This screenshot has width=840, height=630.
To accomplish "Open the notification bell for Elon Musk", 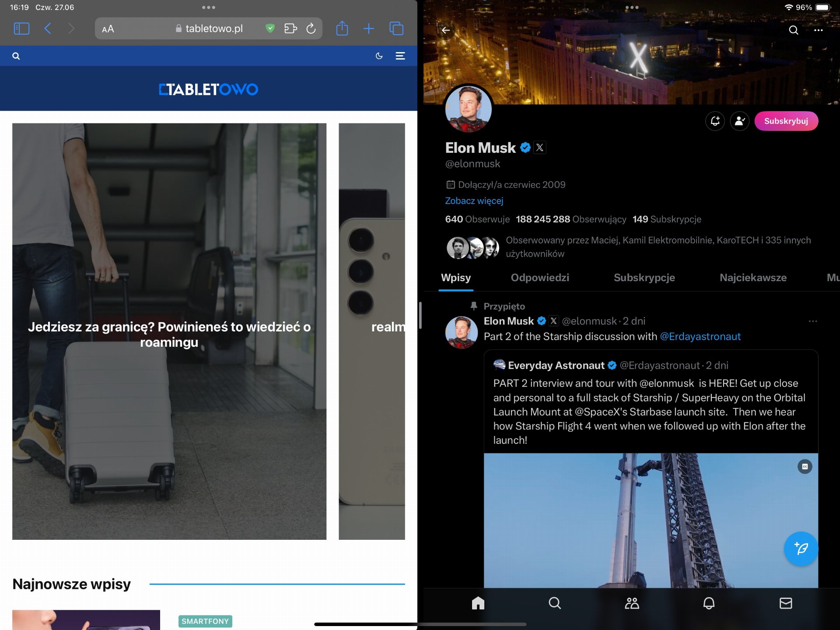I will coord(715,121).
